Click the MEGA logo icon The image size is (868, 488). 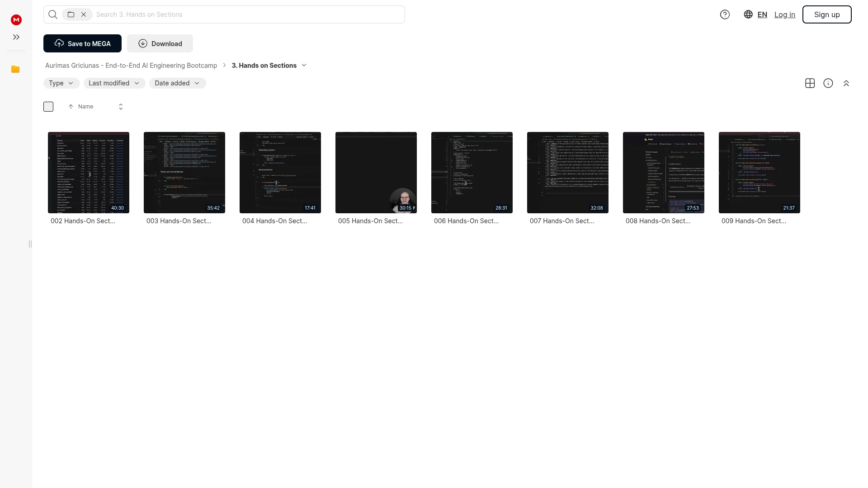pos(16,20)
